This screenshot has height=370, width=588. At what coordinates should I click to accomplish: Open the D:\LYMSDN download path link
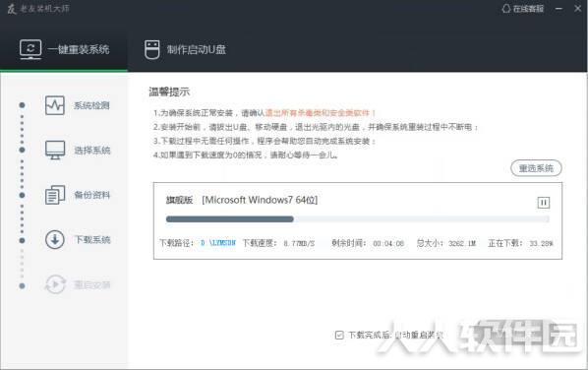(x=218, y=243)
